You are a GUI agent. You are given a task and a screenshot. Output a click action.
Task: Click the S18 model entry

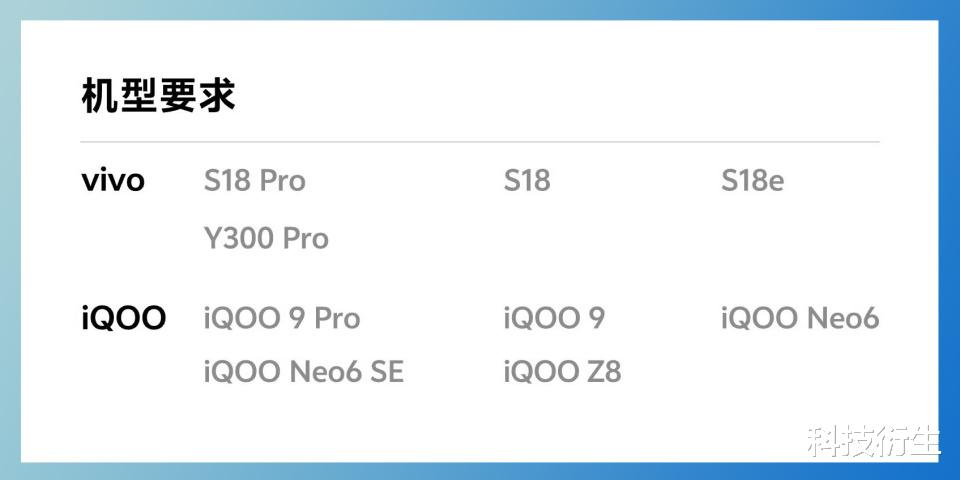(527, 181)
